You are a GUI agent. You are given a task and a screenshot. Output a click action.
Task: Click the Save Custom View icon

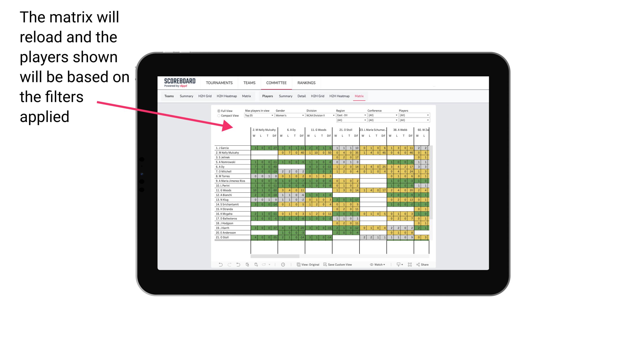(x=325, y=265)
